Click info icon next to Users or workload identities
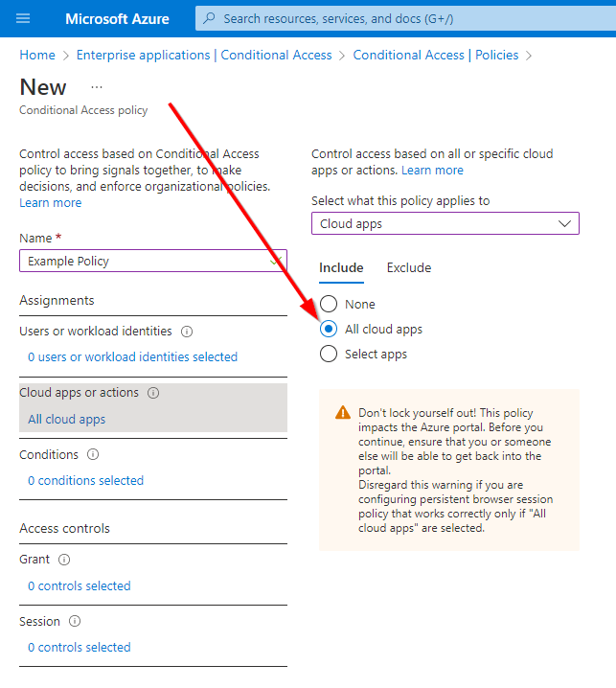The image size is (616, 688). tap(187, 332)
